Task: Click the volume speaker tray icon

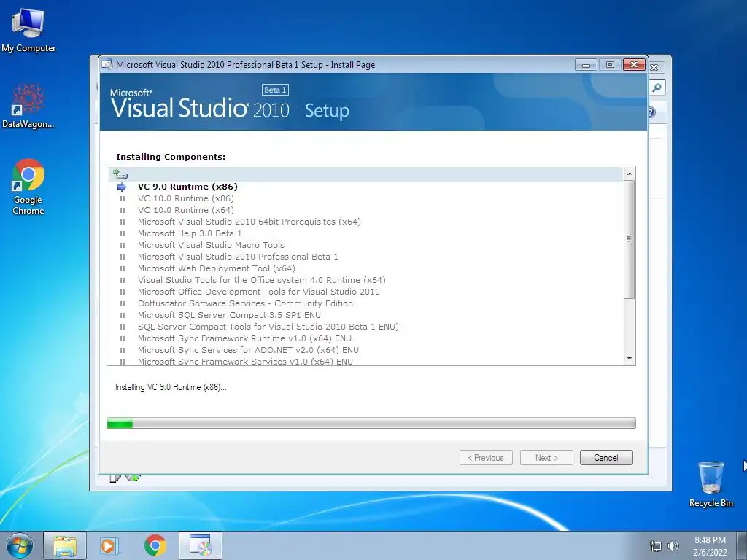Action: [673, 546]
